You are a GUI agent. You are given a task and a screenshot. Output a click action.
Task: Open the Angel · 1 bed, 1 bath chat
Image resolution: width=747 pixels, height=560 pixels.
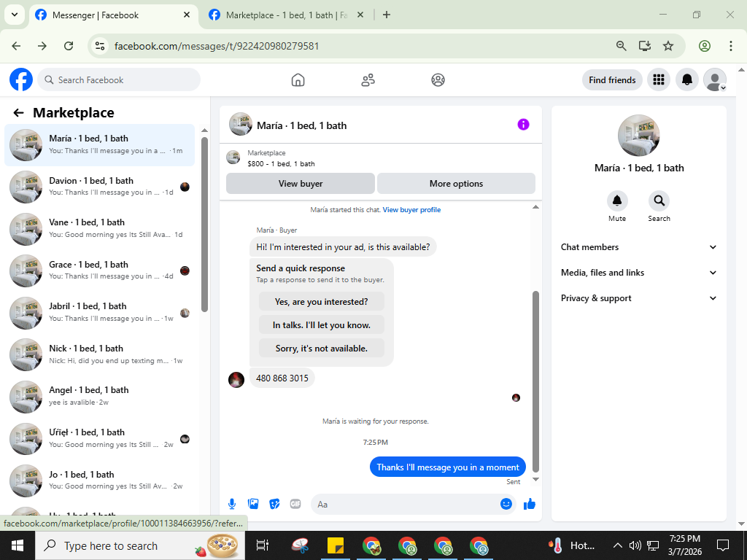click(x=99, y=396)
